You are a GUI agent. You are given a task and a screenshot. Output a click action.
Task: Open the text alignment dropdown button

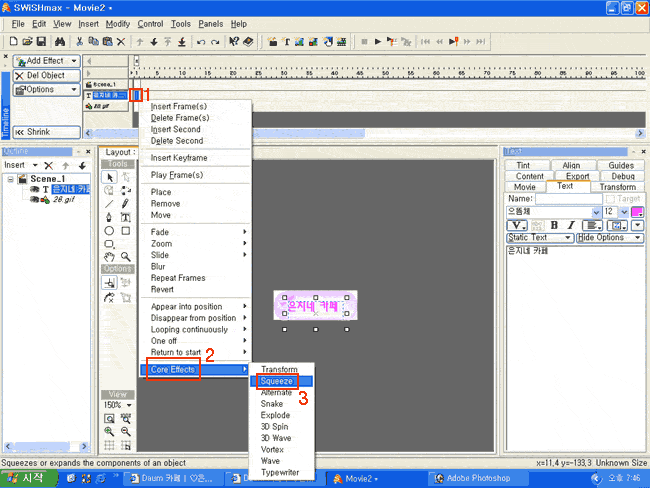tap(592, 225)
